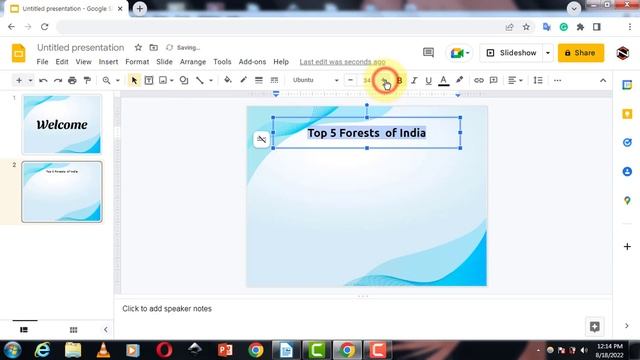This screenshot has height=360, width=640.
Task: Open the Slide menu
Action: 164,62
